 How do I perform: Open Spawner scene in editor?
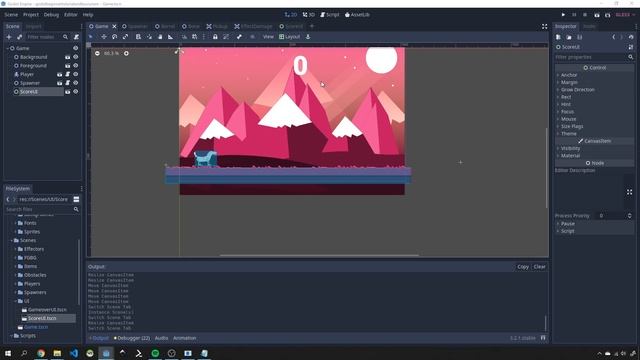60,83
